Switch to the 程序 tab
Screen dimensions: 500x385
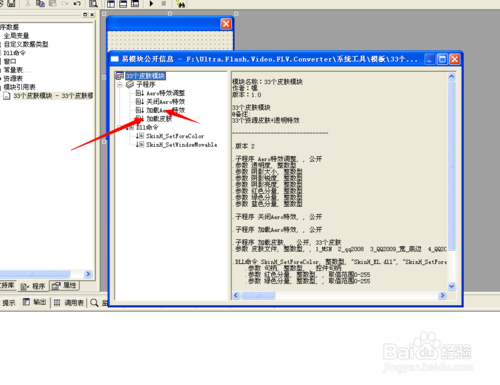click(x=34, y=286)
